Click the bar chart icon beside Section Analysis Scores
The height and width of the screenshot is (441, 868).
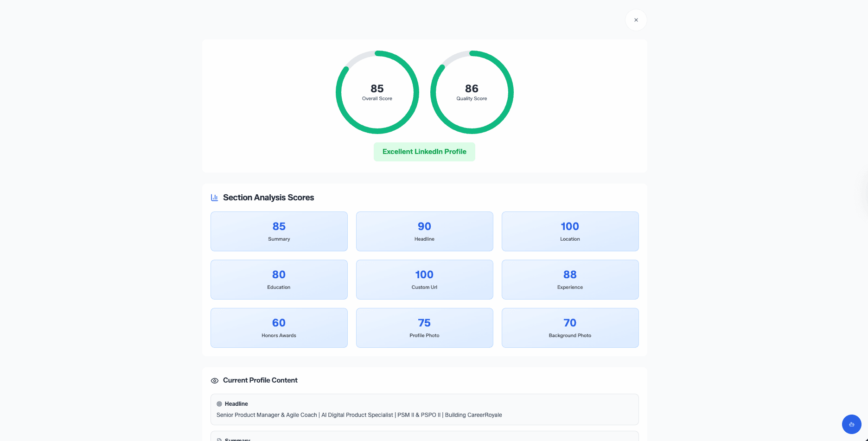coord(214,198)
